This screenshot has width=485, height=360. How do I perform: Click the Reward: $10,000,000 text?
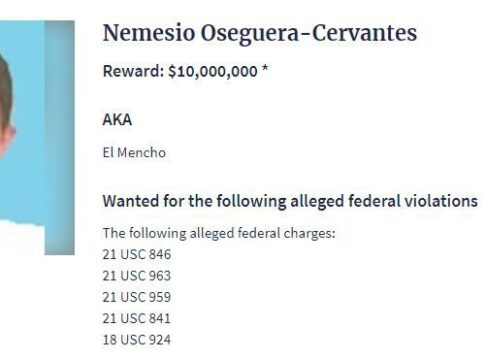(x=185, y=71)
